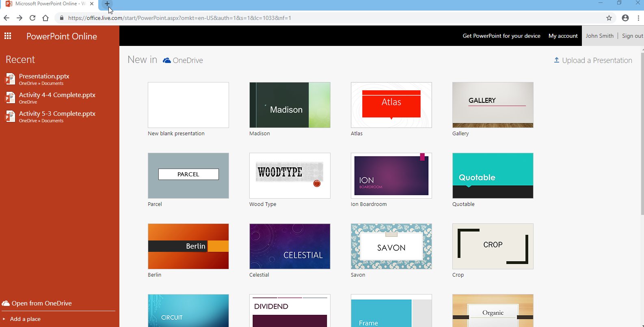The height and width of the screenshot is (327, 644).
Task: Click the PowerPoint Online title
Action: click(62, 36)
